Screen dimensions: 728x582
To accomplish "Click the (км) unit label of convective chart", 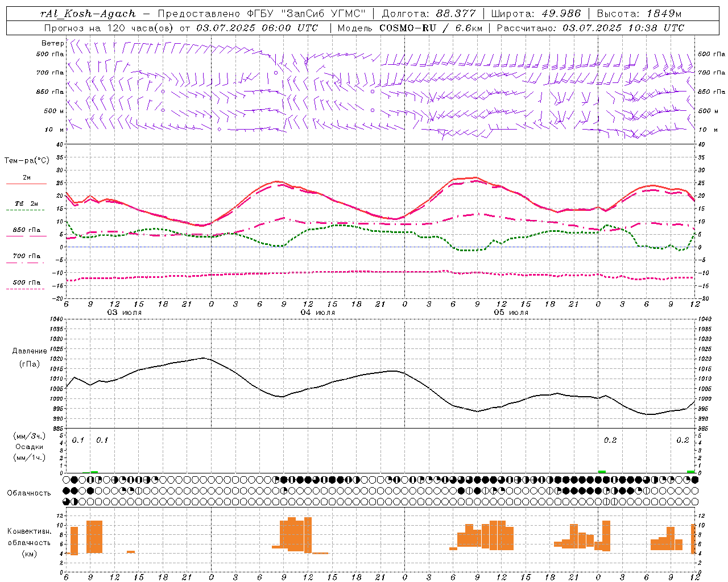I will [29, 554].
